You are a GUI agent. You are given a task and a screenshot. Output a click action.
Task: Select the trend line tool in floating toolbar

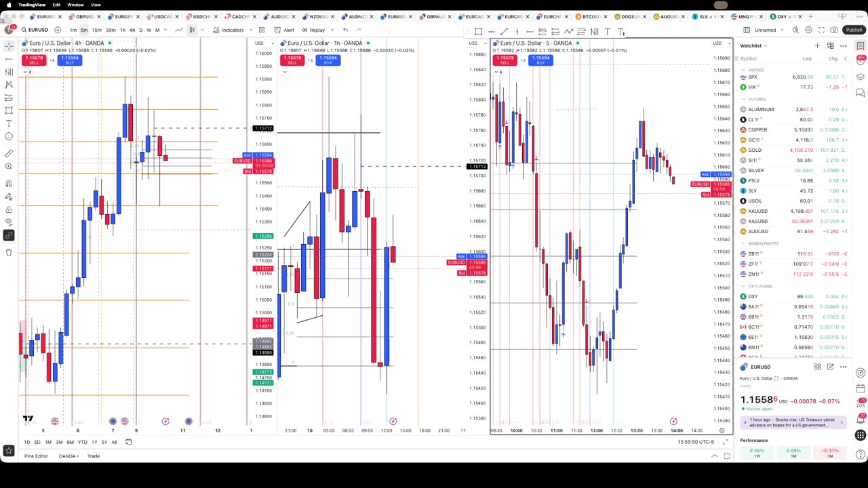(x=504, y=31)
